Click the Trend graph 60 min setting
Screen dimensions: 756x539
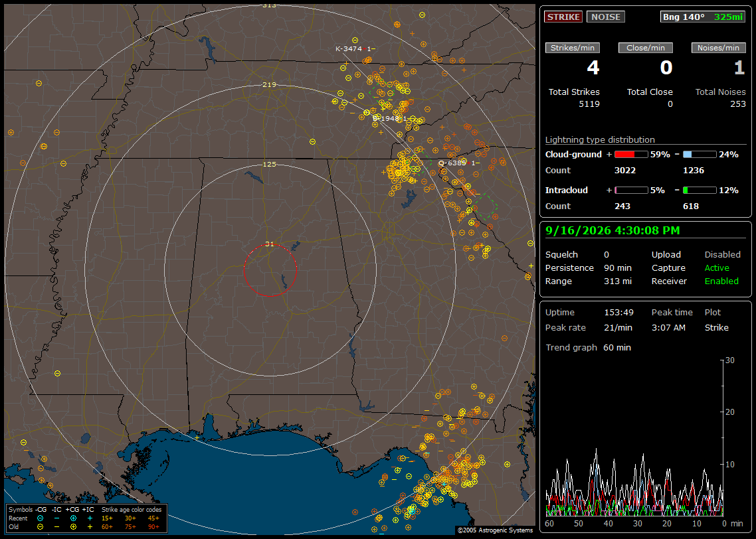tap(588, 347)
